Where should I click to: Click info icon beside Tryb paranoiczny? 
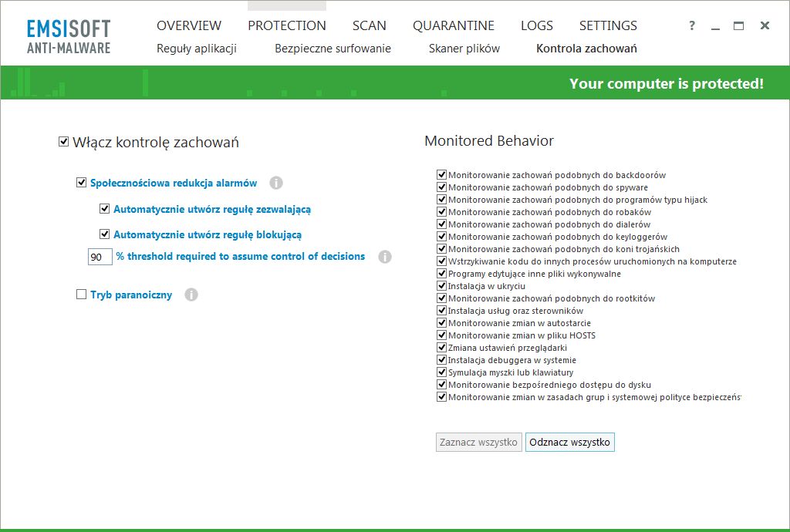click(x=191, y=295)
